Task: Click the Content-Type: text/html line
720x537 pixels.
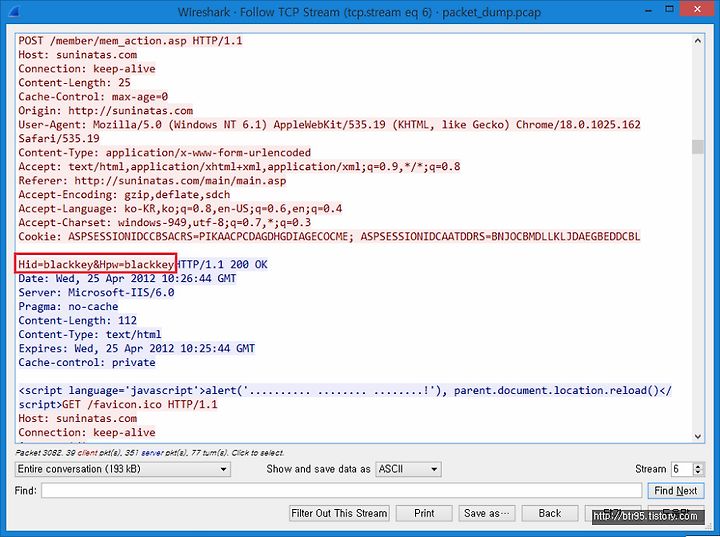Action: (90, 334)
